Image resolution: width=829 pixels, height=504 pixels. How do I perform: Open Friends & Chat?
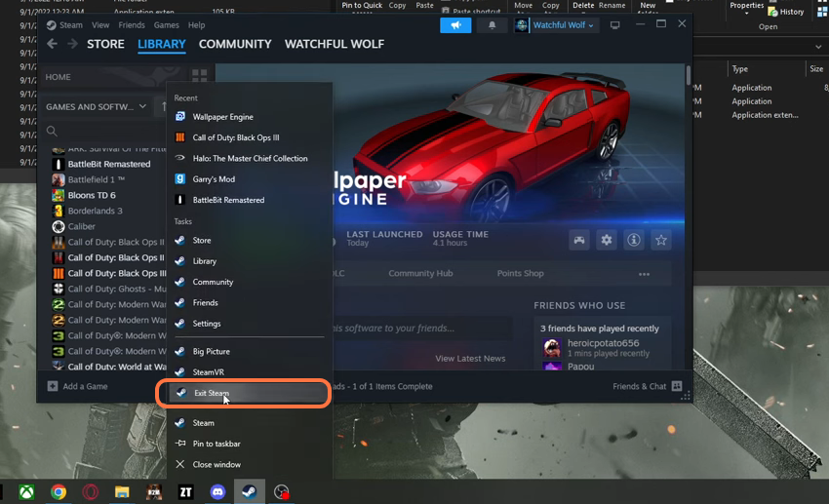click(x=647, y=386)
